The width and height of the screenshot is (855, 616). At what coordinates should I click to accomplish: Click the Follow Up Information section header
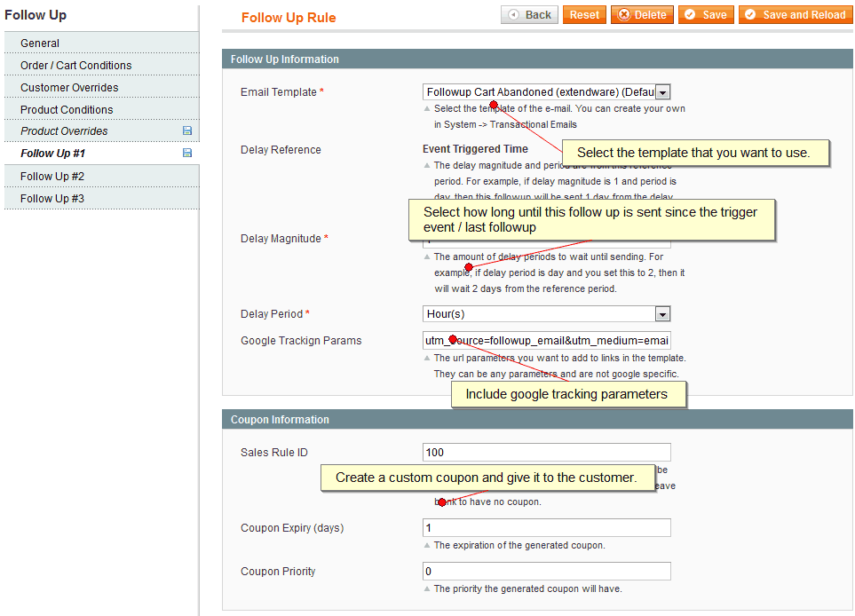click(284, 59)
